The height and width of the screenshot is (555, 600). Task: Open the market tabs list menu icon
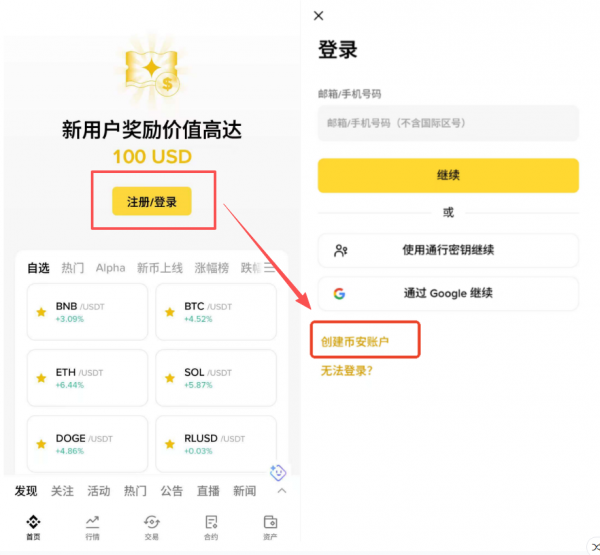[x=269, y=268]
